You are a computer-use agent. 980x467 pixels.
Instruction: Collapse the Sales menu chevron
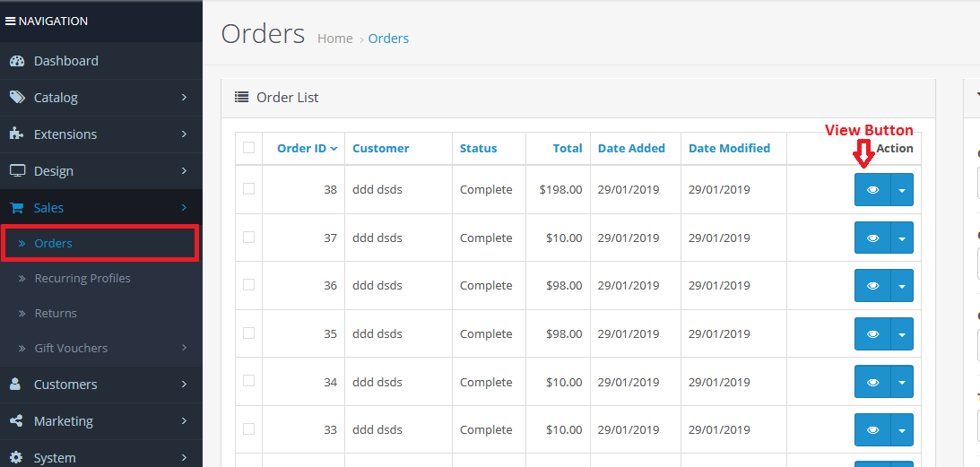point(185,208)
